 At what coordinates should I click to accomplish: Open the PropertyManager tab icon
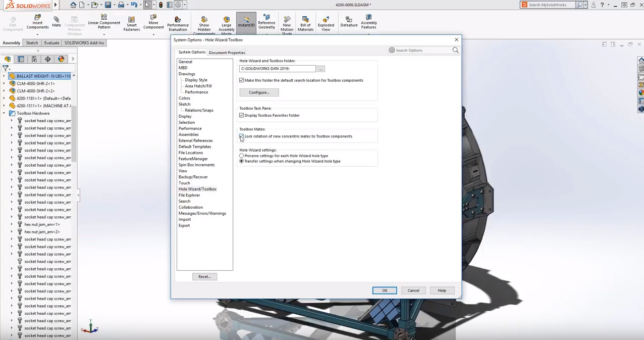coord(21,59)
